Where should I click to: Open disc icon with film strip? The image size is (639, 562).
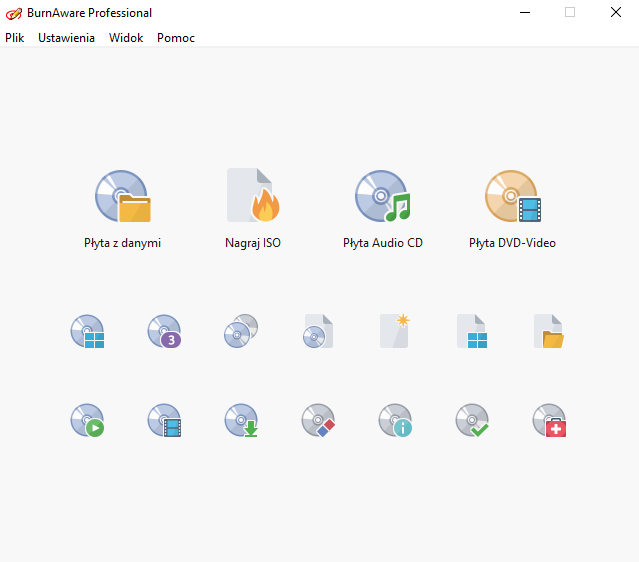[x=164, y=420]
